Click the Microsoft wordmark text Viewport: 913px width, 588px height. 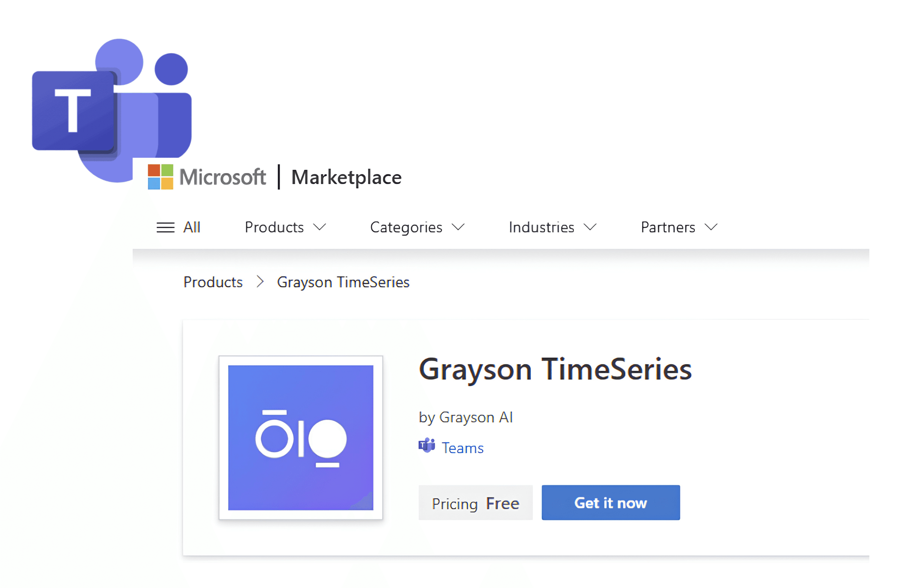pos(223,177)
